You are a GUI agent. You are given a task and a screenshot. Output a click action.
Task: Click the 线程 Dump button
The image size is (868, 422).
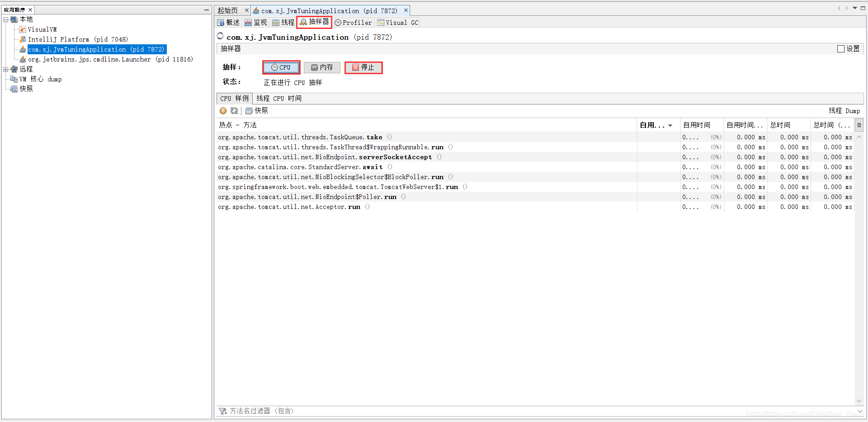click(x=844, y=111)
